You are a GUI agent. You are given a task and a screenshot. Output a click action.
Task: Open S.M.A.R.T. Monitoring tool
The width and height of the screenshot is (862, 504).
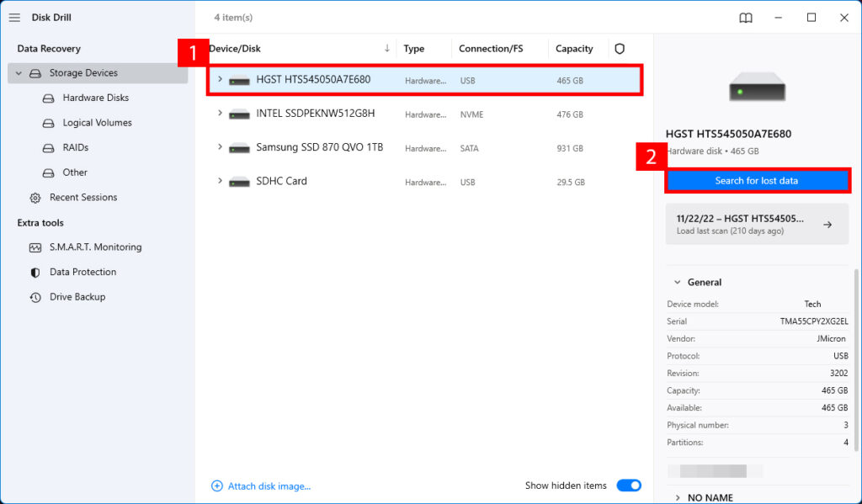(x=95, y=247)
